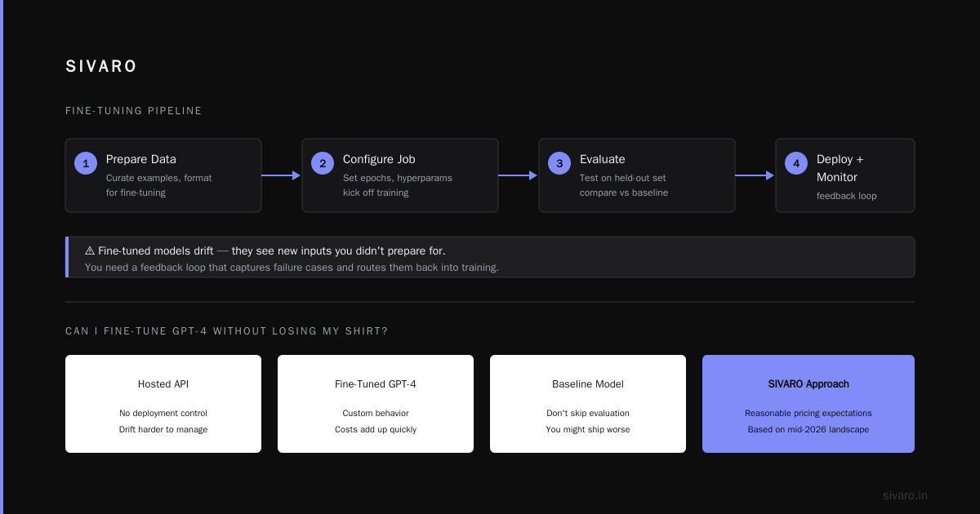Image resolution: width=980 pixels, height=514 pixels.
Task: Click 'feedback loop' under Deploy + Monitor
Action: point(847,196)
